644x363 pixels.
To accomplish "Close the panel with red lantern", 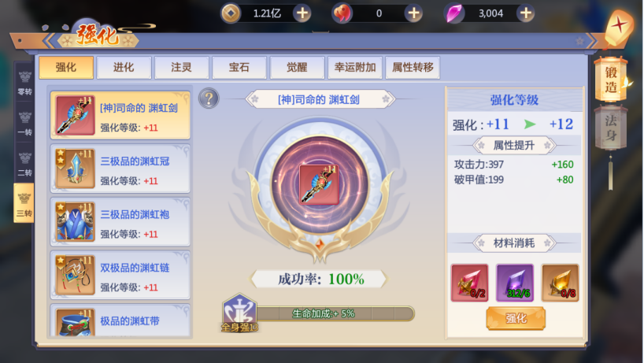I will click(x=619, y=27).
